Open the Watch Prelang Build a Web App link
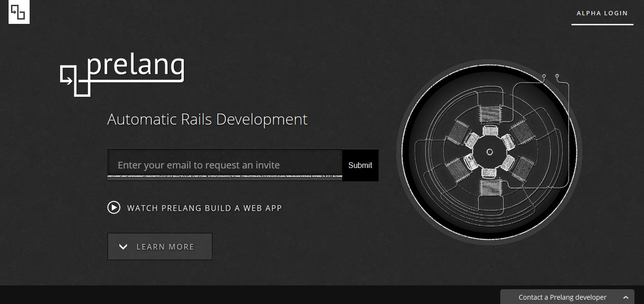The image size is (644, 304). click(204, 208)
